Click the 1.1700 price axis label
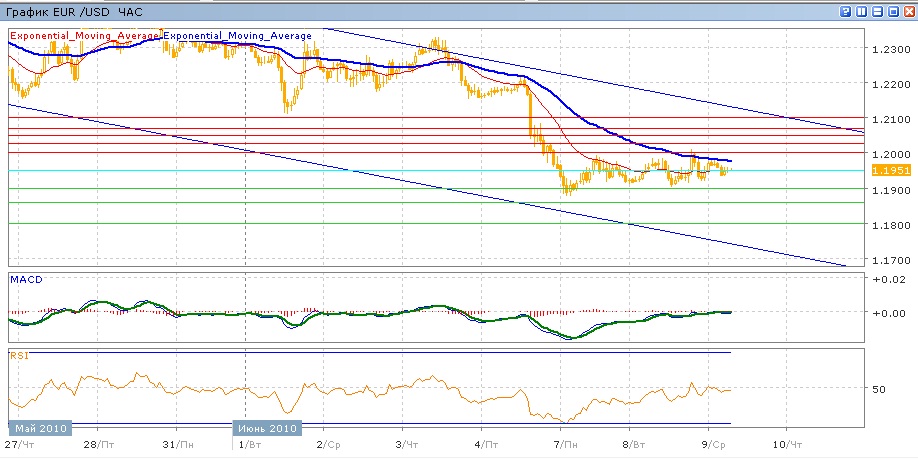918x459 pixels. click(x=889, y=260)
